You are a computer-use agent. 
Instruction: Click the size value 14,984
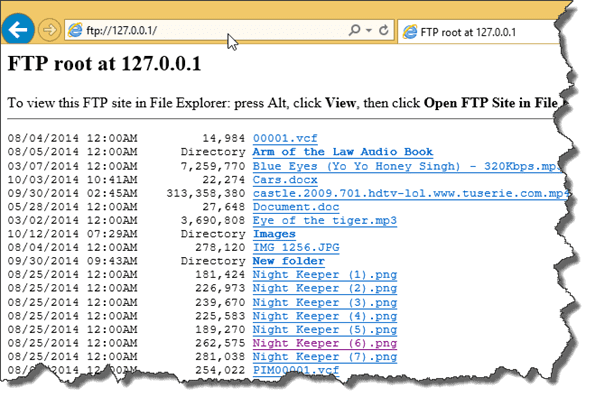(x=224, y=138)
